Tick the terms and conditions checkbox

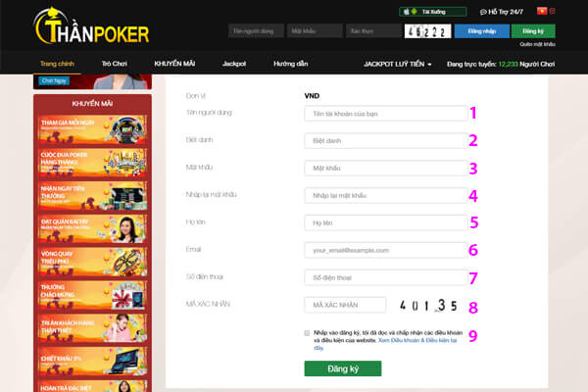[307, 333]
